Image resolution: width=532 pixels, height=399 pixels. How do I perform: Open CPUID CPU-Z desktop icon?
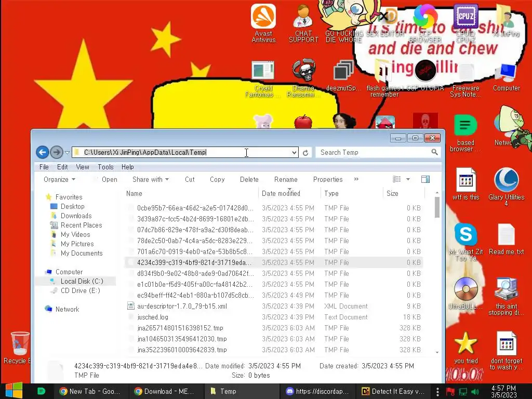pos(465,23)
